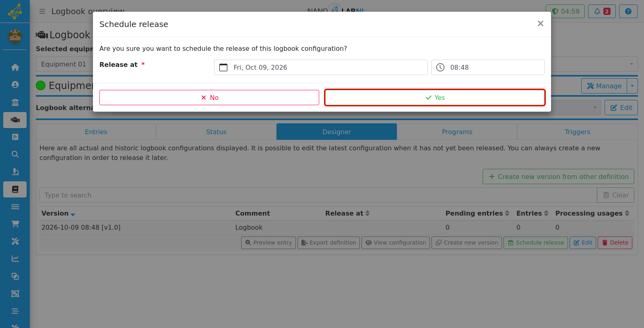Click the calendar icon in date field
Image resolution: width=644 pixels, height=328 pixels.
(223, 67)
